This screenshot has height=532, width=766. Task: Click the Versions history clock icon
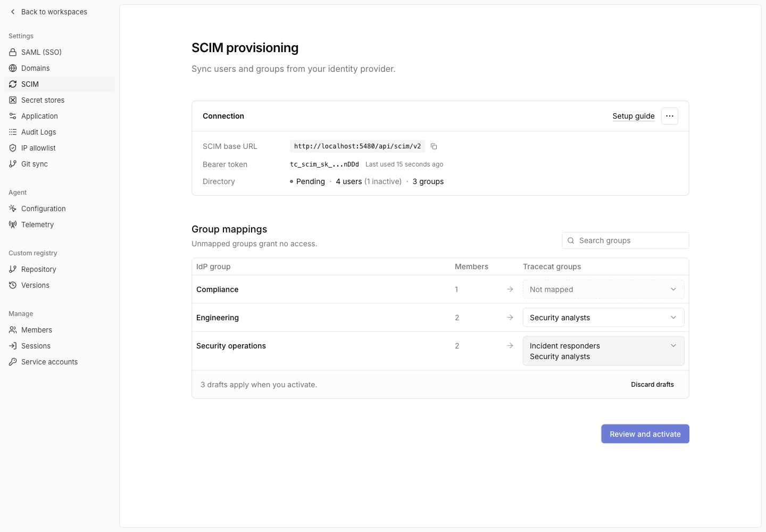[13, 285]
